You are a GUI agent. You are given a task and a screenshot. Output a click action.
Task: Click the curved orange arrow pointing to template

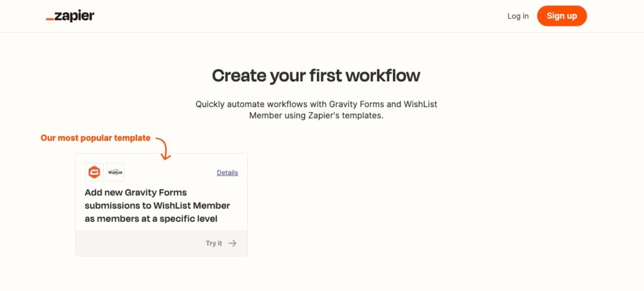(x=164, y=148)
